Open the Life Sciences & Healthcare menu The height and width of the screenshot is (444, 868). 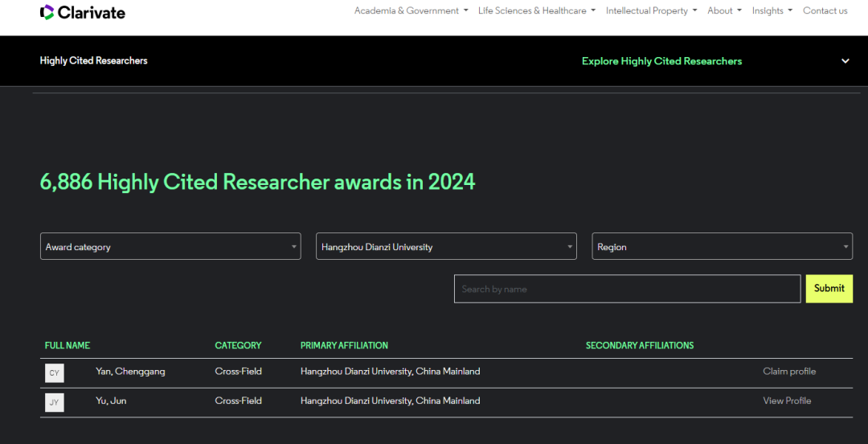click(x=537, y=10)
